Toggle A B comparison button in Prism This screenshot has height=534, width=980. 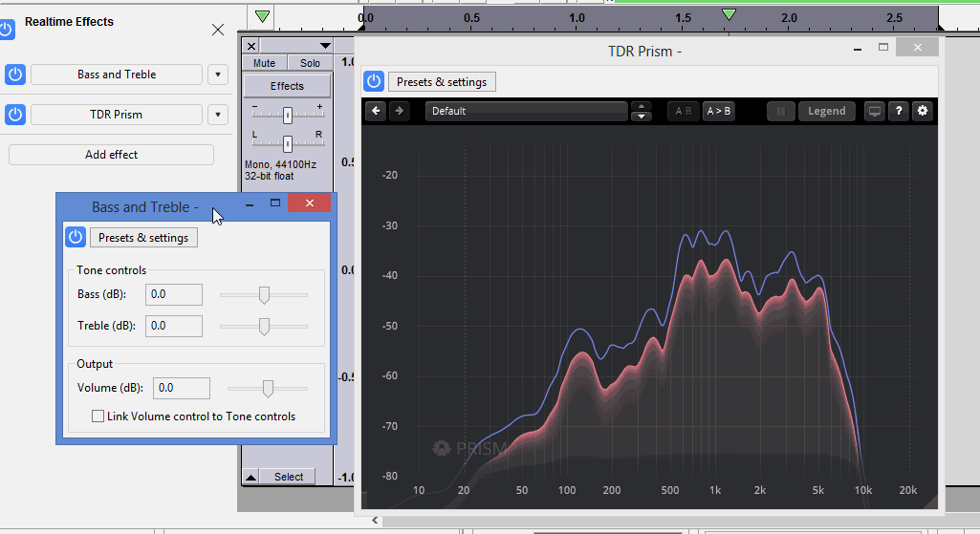click(x=683, y=111)
